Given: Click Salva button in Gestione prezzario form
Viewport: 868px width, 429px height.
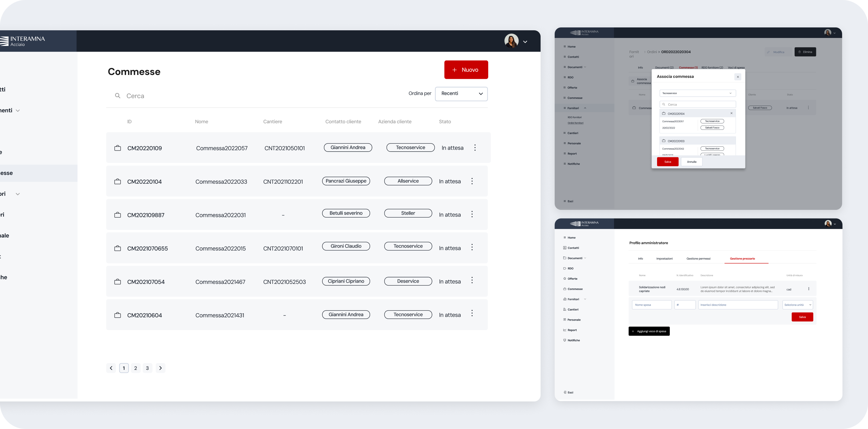Looking at the screenshot, I should pos(802,317).
